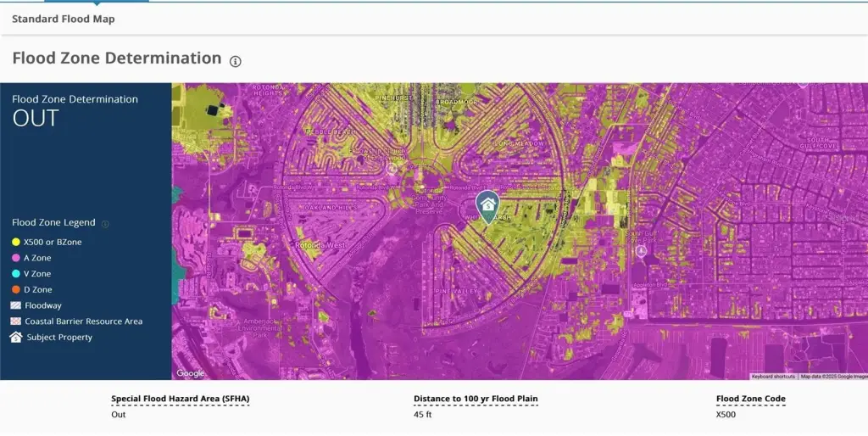Click Special Flood Hazard Area (SFHA) label
The width and height of the screenshot is (868, 436).
tap(181, 399)
